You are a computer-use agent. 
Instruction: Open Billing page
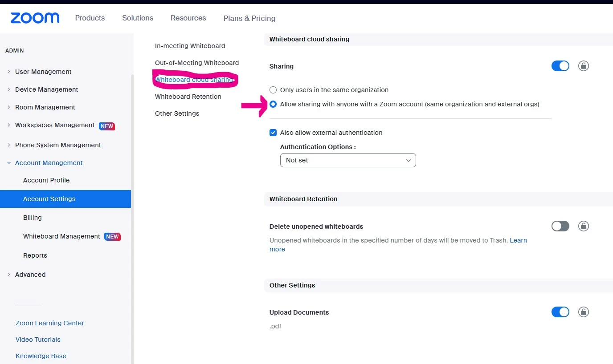tap(33, 218)
